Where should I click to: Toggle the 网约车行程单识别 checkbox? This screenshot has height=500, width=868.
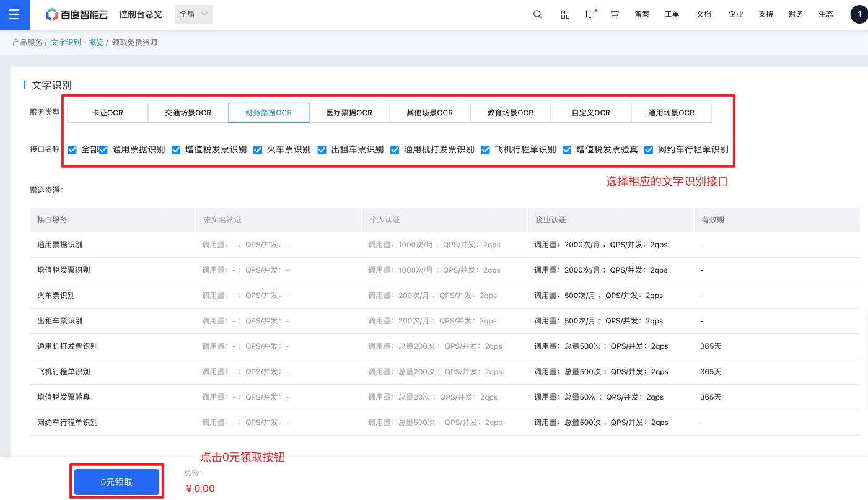tap(649, 150)
